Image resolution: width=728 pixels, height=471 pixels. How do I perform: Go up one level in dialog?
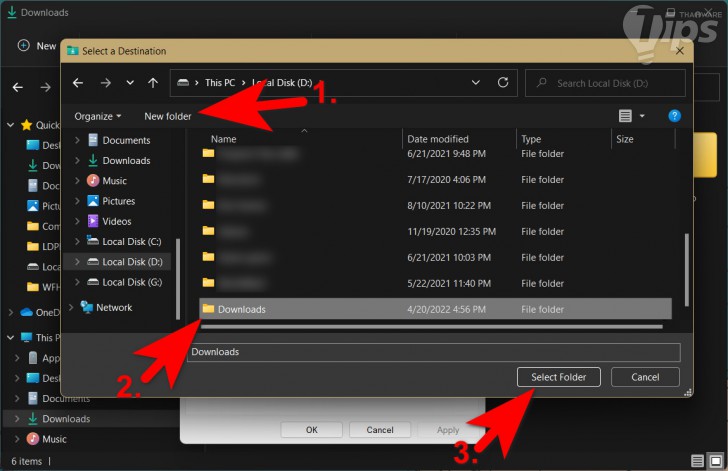(153, 83)
